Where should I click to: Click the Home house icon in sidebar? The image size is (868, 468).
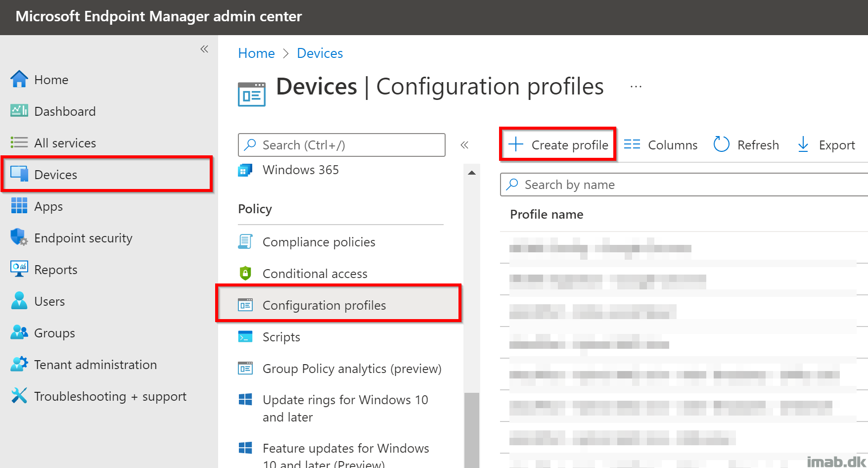(19, 79)
